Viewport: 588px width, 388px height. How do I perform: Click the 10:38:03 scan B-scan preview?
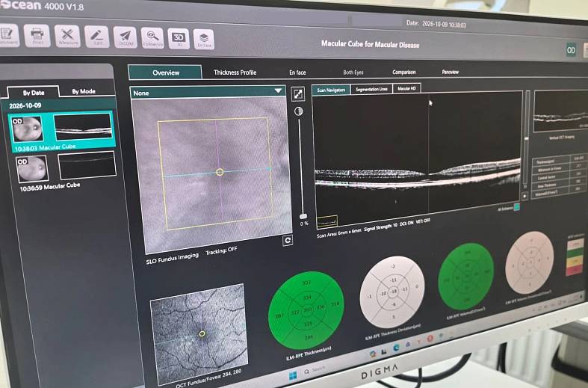83,127
